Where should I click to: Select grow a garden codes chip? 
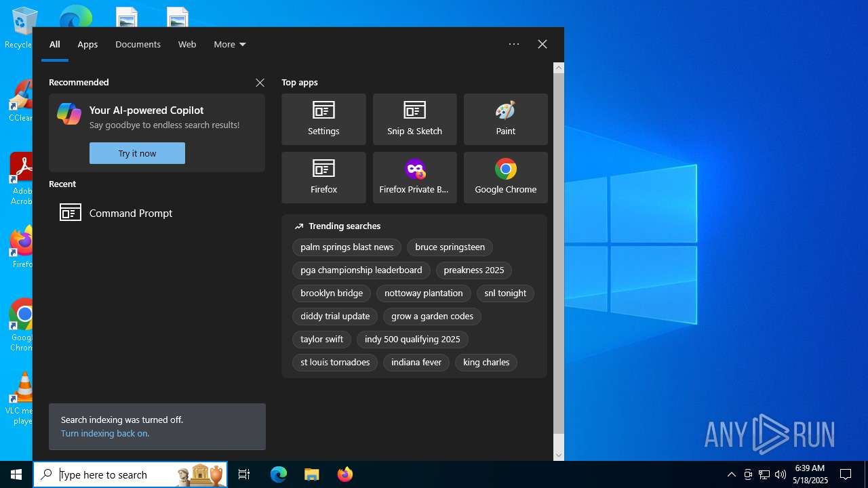click(433, 317)
